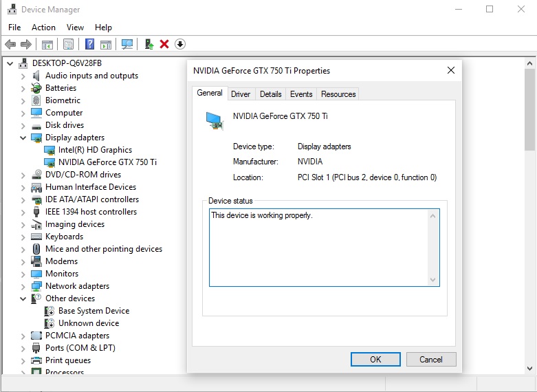Click the Imaging devices camera icon
The image size is (537, 392).
tap(36, 224)
